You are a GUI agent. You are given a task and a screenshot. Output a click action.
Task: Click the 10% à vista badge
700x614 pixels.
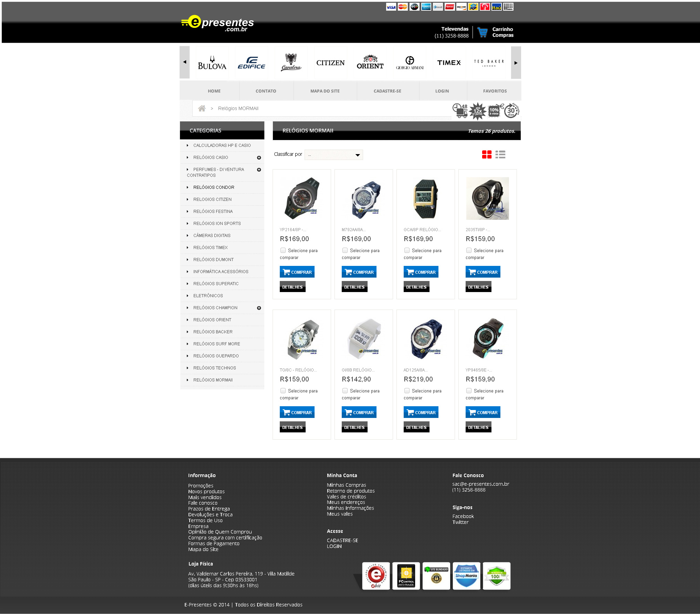pos(494,111)
